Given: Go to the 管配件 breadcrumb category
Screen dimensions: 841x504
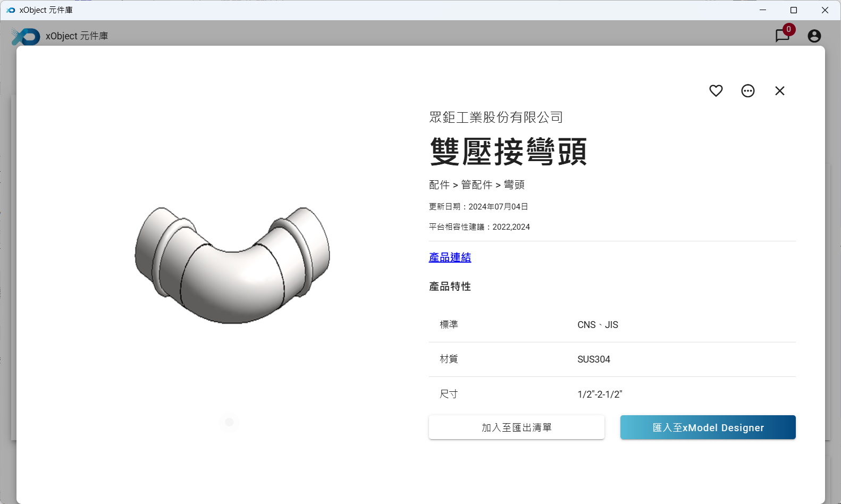Looking at the screenshot, I should click(476, 185).
